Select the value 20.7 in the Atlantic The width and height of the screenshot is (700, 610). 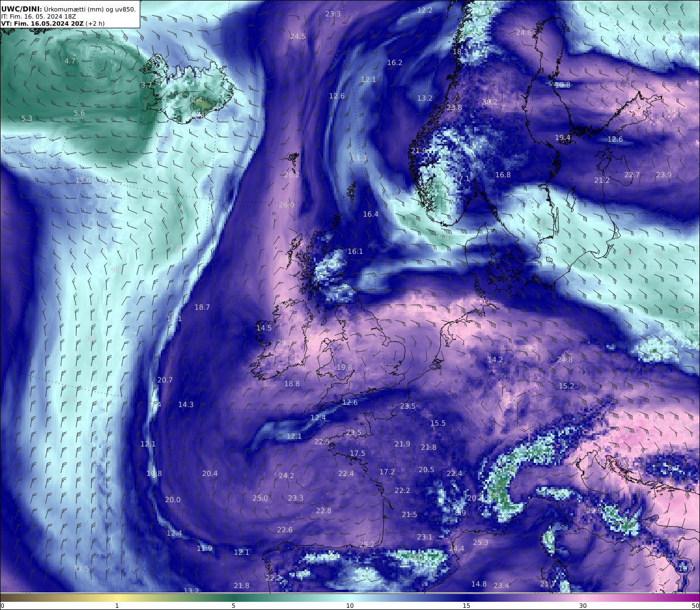coord(165,380)
